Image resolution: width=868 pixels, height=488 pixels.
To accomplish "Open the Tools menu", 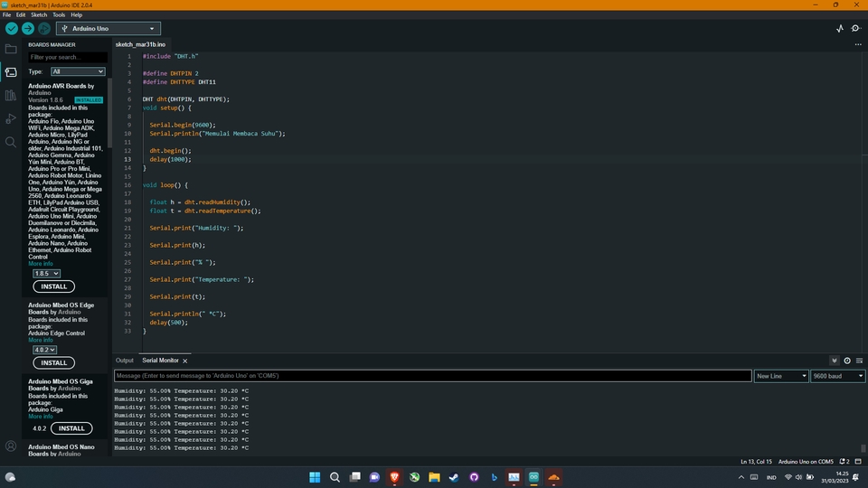I will tap(59, 15).
